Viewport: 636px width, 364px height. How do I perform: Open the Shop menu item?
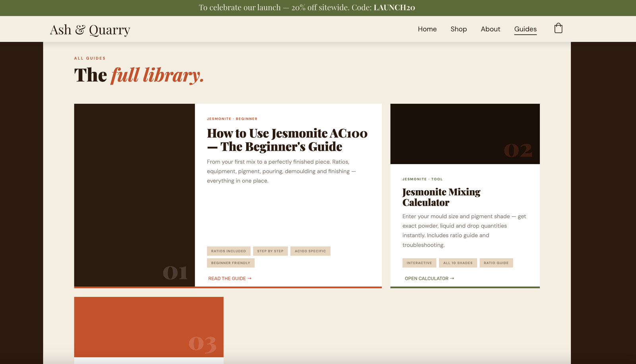[458, 29]
